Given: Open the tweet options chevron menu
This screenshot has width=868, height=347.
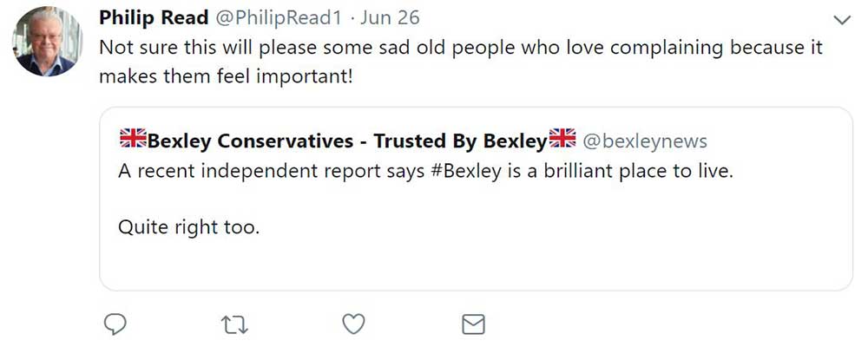Looking at the screenshot, I should point(841,19).
